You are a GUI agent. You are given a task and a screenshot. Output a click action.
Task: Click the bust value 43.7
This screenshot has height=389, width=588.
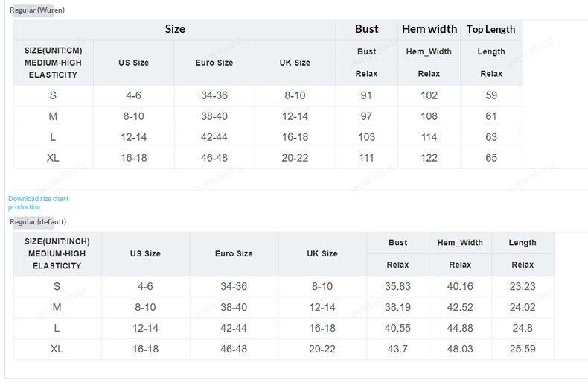click(397, 349)
